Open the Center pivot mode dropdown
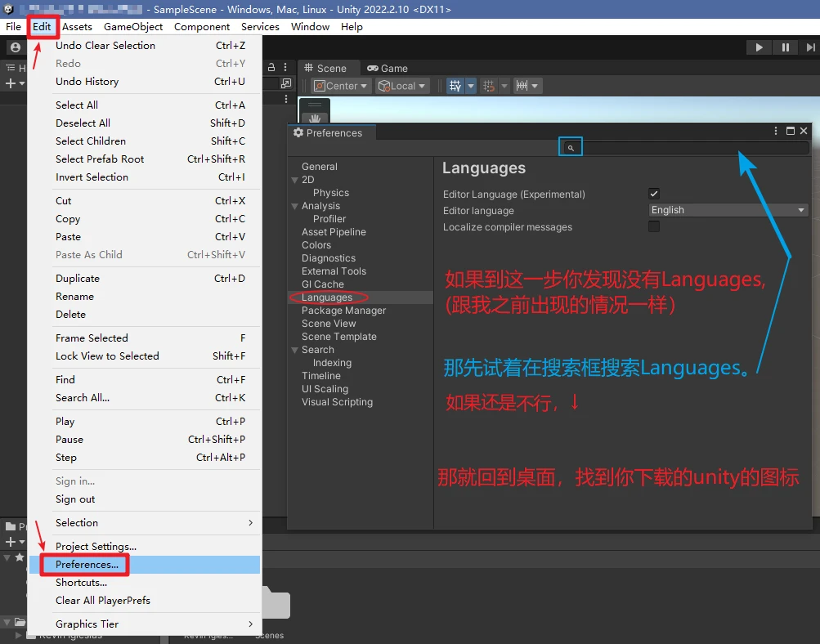Image resolution: width=820 pixels, height=644 pixels. click(x=342, y=86)
